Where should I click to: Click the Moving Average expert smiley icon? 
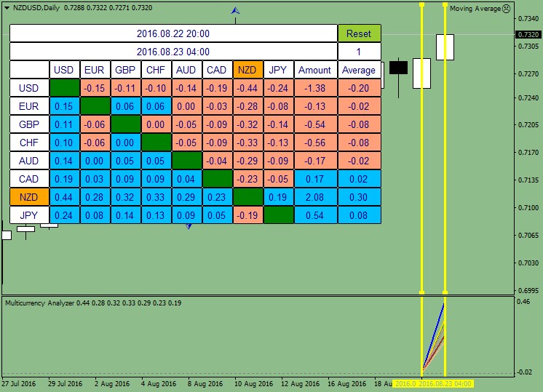pos(507,8)
